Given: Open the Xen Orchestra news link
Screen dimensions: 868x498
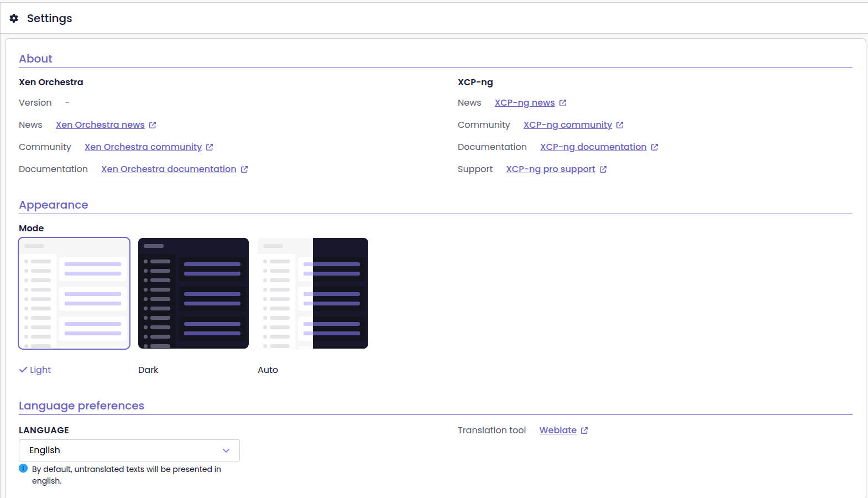Looking at the screenshot, I should pyautogui.click(x=100, y=125).
